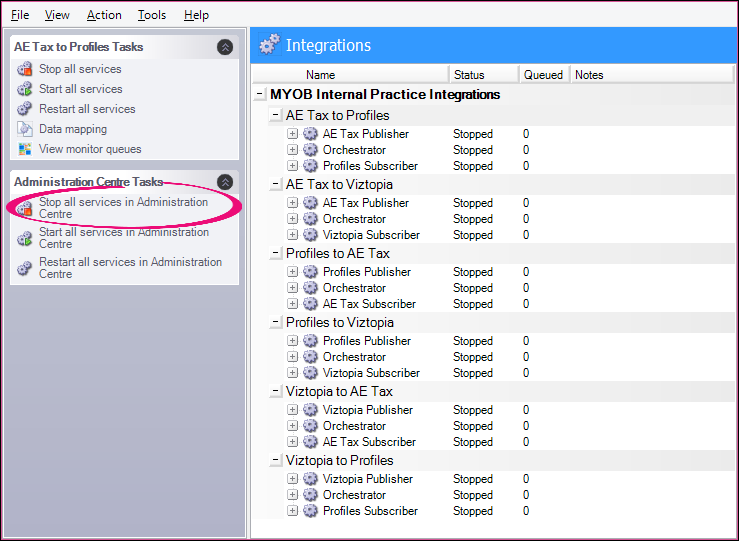Image resolution: width=739 pixels, height=541 pixels.
Task: Click the View monitor queues icon
Action: [25, 149]
